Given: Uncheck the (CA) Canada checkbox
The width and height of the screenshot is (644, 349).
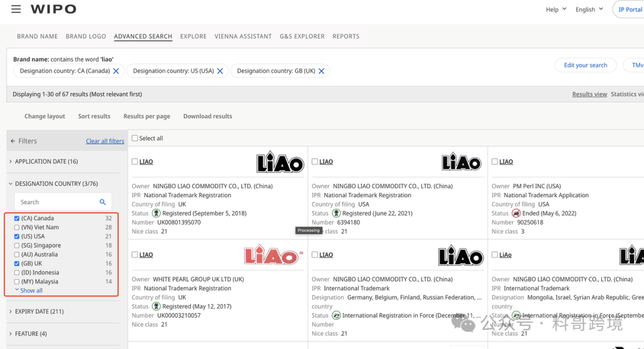Looking at the screenshot, I should 17,218.
